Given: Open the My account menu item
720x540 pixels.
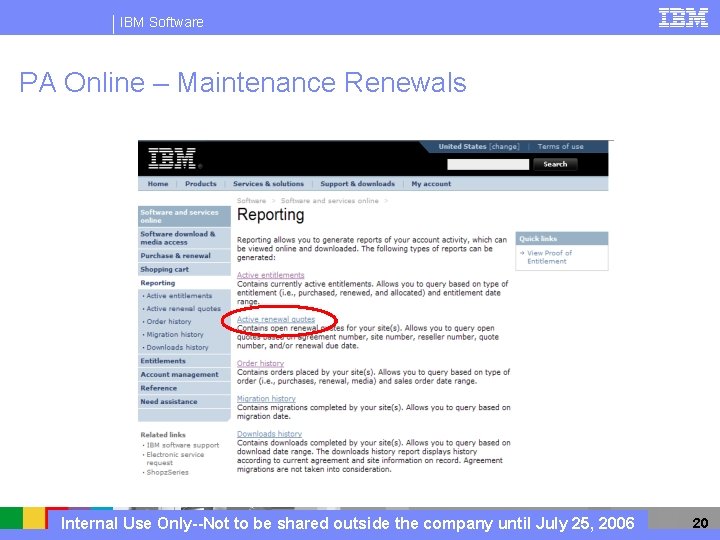Looking at the screenshot, I should (431, 184).
